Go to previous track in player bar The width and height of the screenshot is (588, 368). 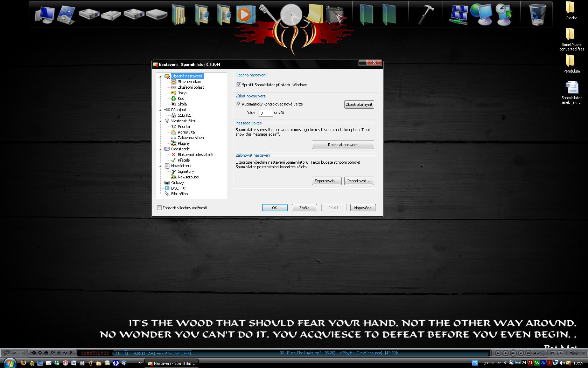pos(498,353)
